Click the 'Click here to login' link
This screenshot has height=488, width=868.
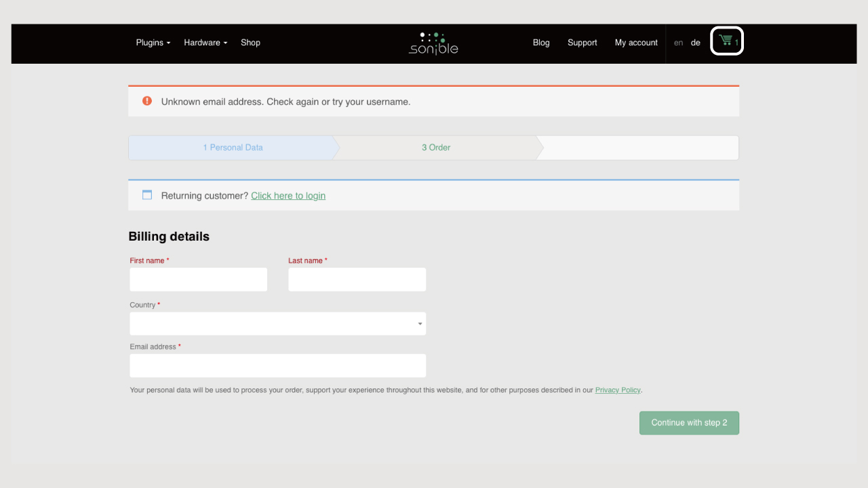pyautogui.click(x=288, y=196)
